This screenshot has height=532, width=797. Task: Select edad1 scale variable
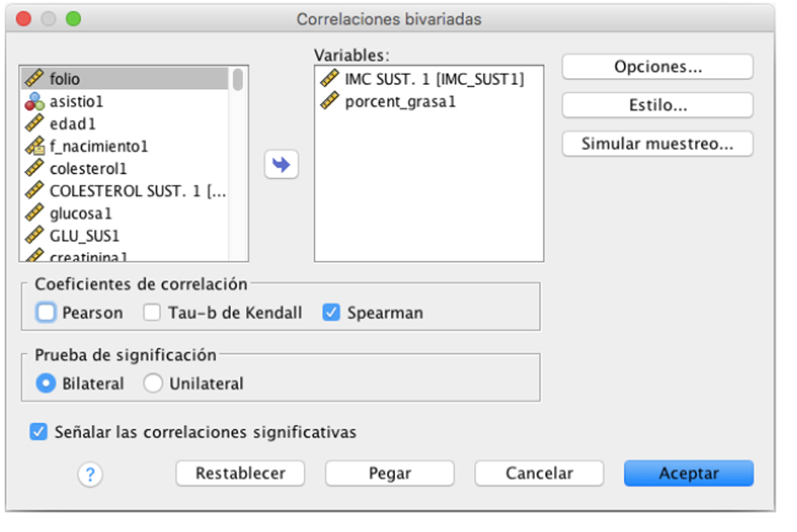(x=72, y=124)
